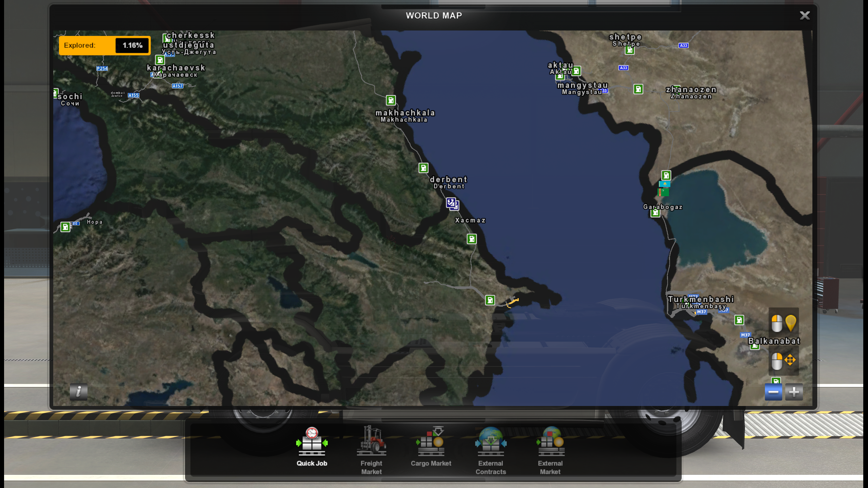This screenshot has width=868, height=488.
Task: Click the Xacmaz city label
Action: point(470,220)
